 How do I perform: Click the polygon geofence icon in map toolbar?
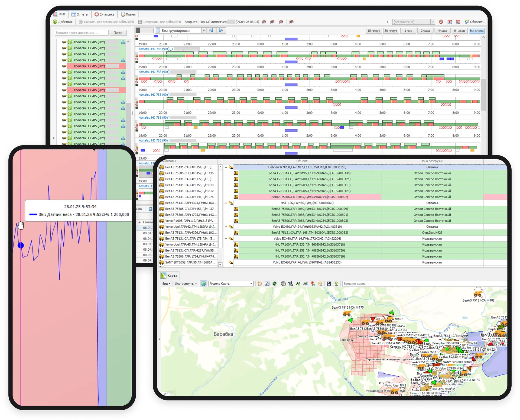coord(291,284)
